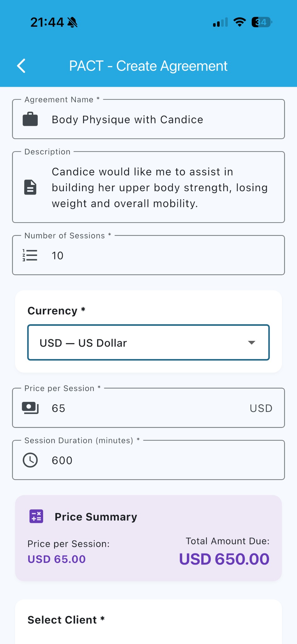Tap the Wi-Fi status icon
The image size is (297, 644).
239,22
